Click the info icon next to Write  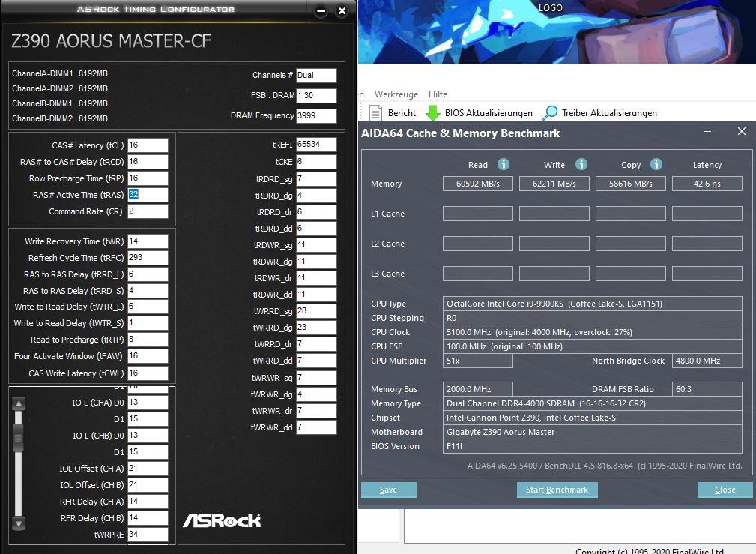pos(581,165)
